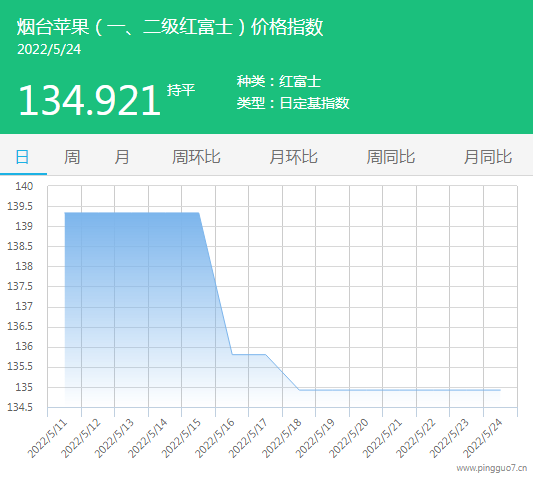Click the 2022/5/18 axis date label

point(282,439)
